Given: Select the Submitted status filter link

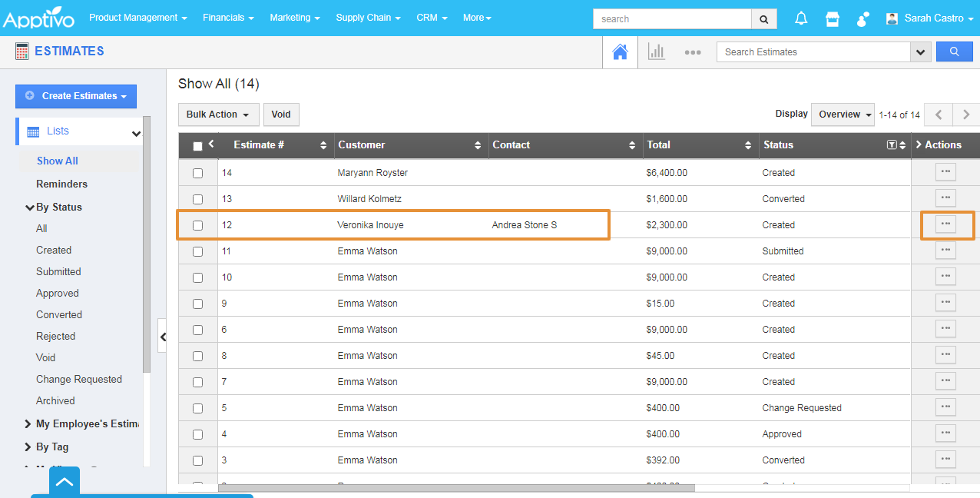Looking at the screenshot, I should pyautogui.click(x=58, y=271).
